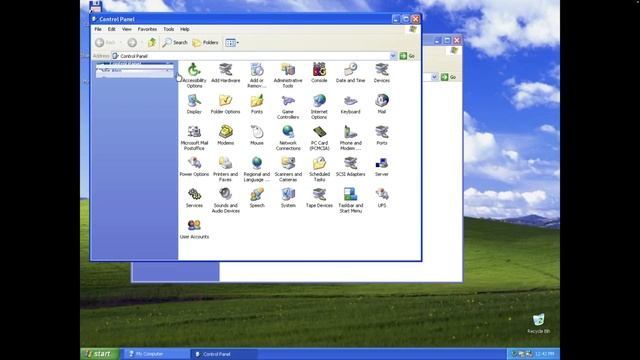Open the Modems applet

click(225, 136)
